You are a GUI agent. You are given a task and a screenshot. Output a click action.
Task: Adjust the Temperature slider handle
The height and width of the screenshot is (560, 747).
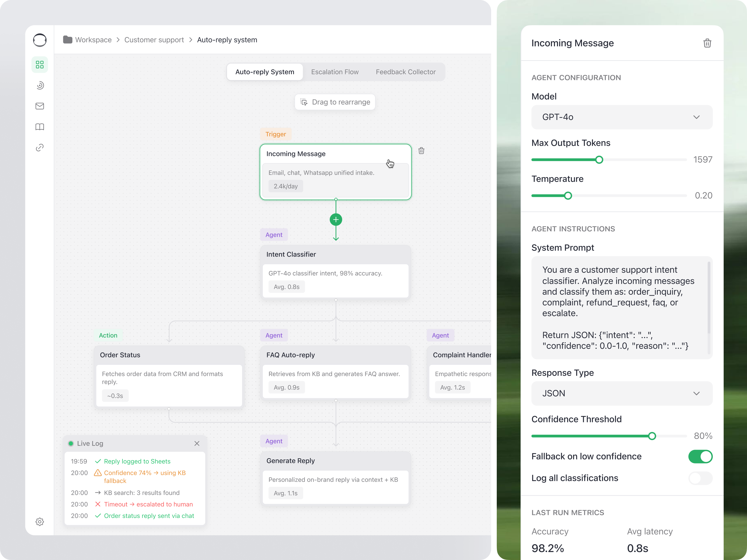tap(568, 196)
